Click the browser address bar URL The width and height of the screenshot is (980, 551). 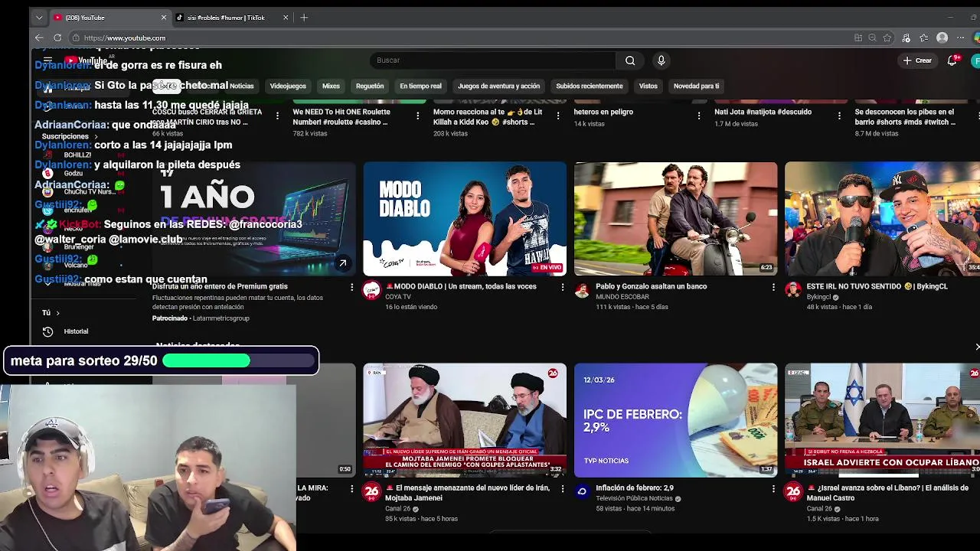tap(125, 37)
